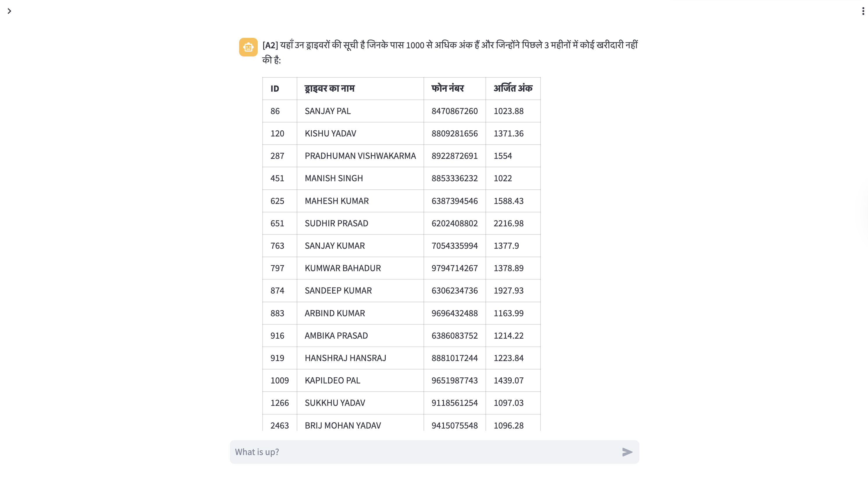Expand the sidebar using the chevron arrow
Image resolution: width=868 pixels, height=494 pixels.
10,11
